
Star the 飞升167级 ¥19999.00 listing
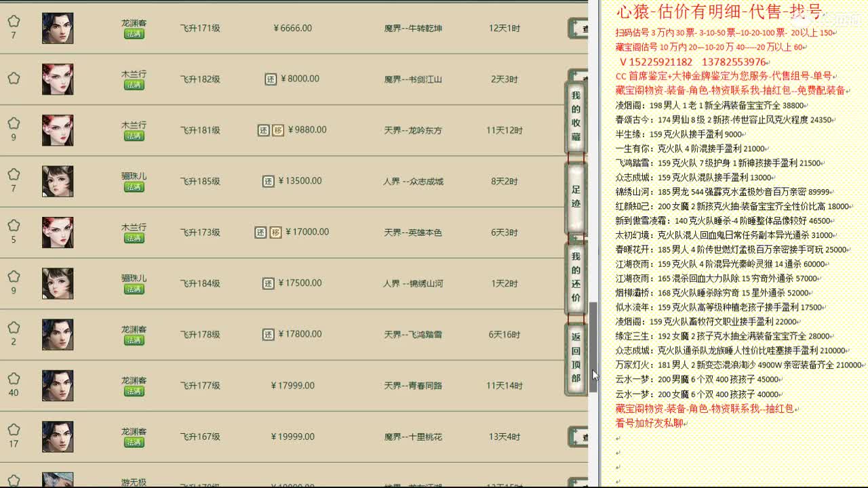(x=14, y=430)
